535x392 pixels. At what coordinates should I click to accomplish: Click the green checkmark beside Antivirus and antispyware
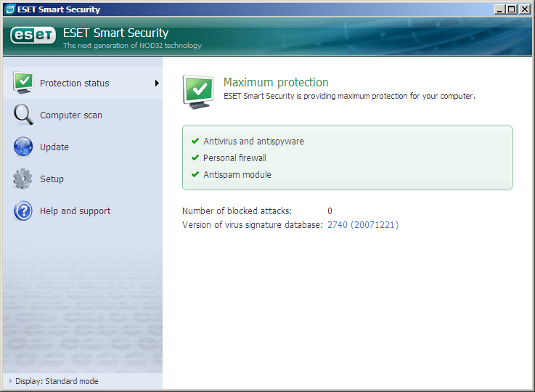click(x=195, y=141)
